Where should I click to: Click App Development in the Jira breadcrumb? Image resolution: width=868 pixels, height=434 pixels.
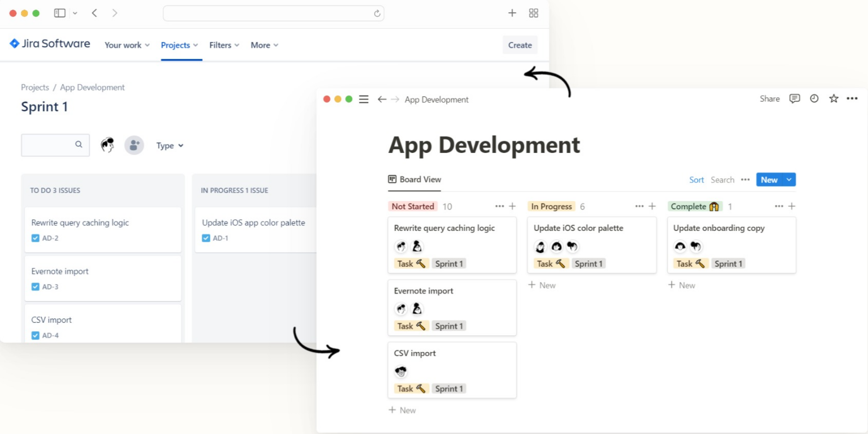(x=92, y=87)
